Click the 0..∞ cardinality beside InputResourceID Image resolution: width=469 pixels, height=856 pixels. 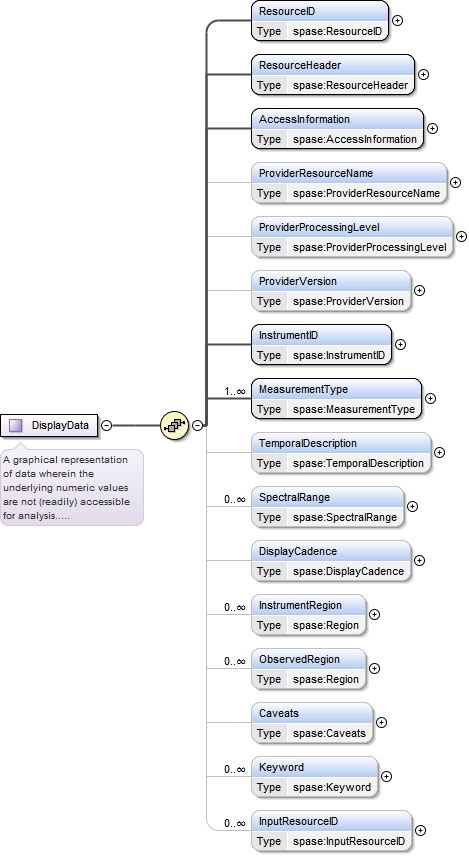tap(235, 824)
